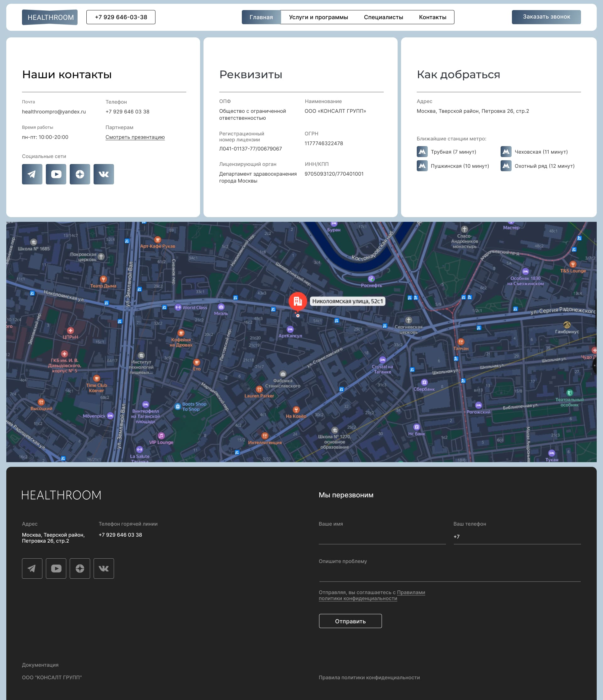
Task: Open the Услуги и программы menu item
Action: pos(318,17)
